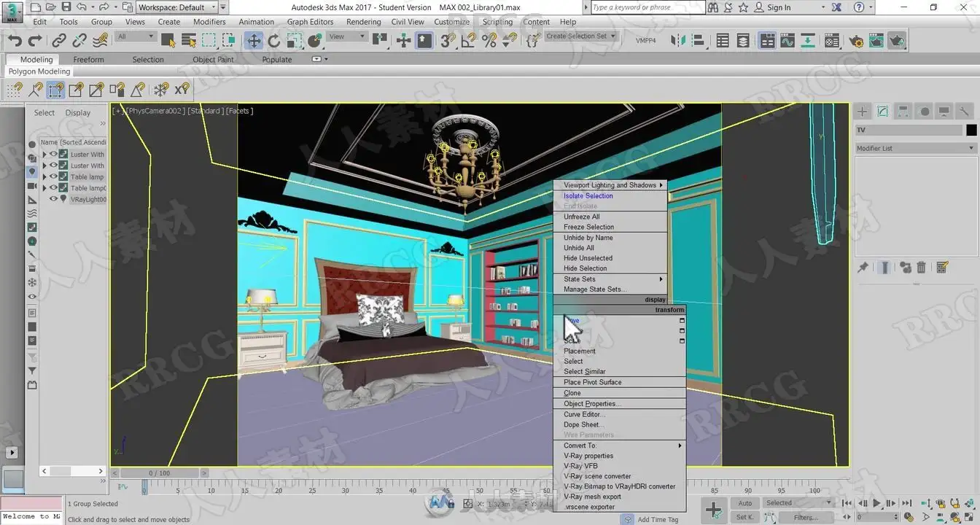Open reference coordinate View dropdown

pyautogui.click(x=346, y=36)
